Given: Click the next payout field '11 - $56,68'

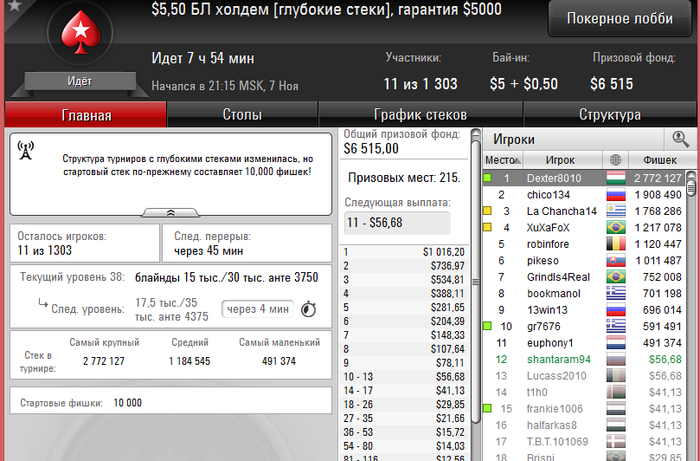Looking at the screenshot, I should pos(397,222).
